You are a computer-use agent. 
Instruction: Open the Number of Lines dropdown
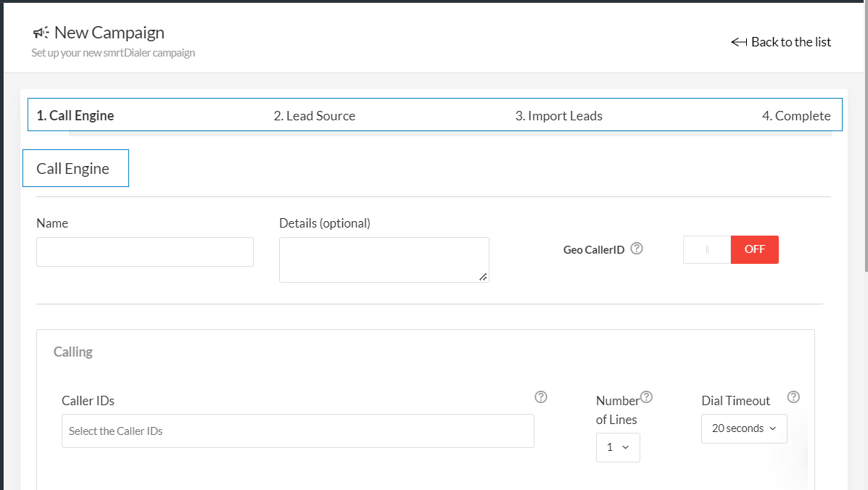point(618,447)
